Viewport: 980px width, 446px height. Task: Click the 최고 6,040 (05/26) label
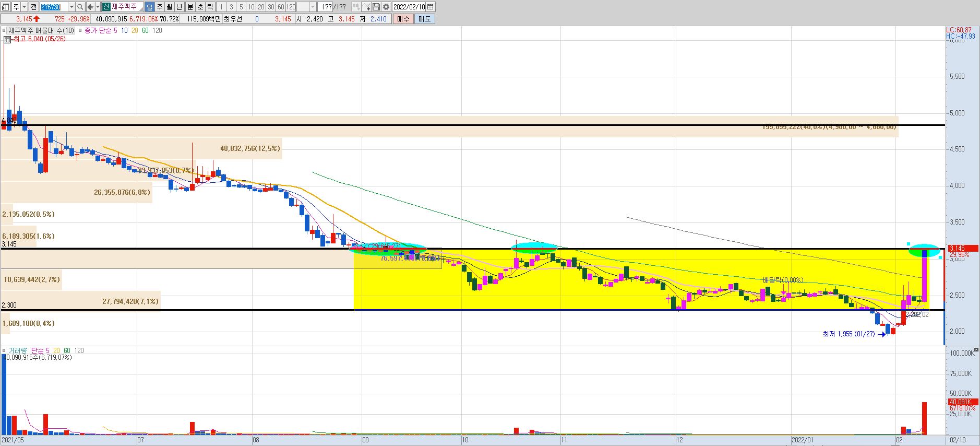coord(40,39)
